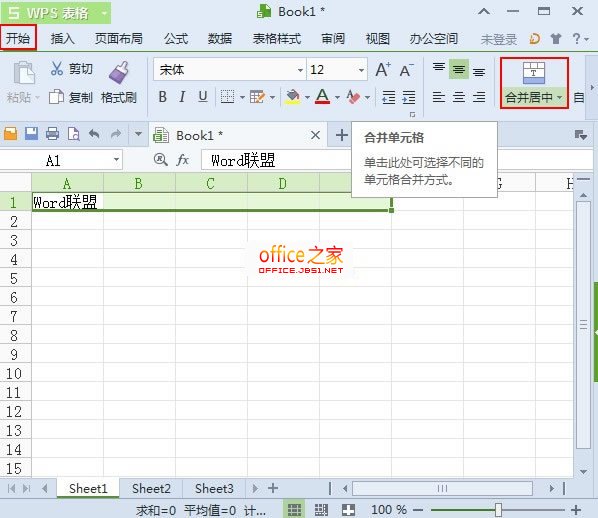Click the undo arrow icon
598x518 pixels.
coord(94,134)
